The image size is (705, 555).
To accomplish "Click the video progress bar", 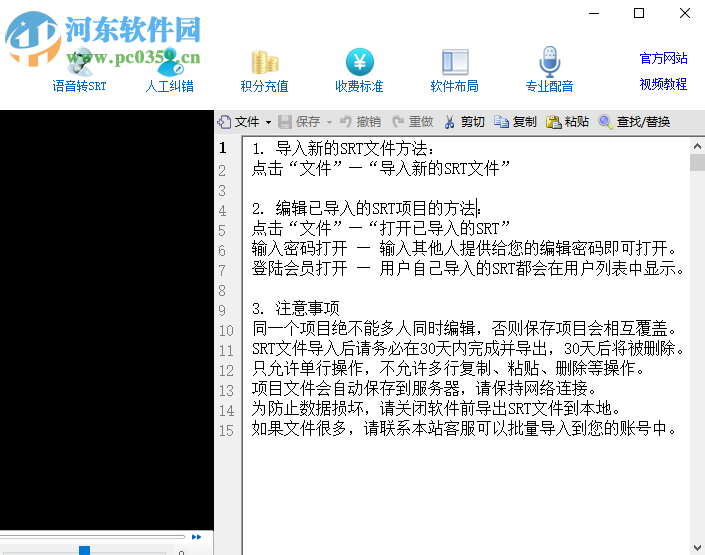I will (x=93, y=537).
